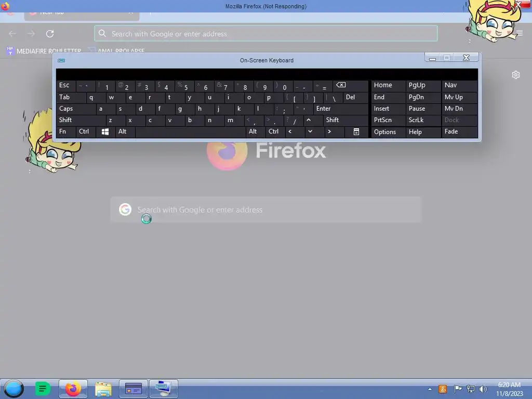Tap the Tab key
Screen dimensions: 532x399
point(71,97)
